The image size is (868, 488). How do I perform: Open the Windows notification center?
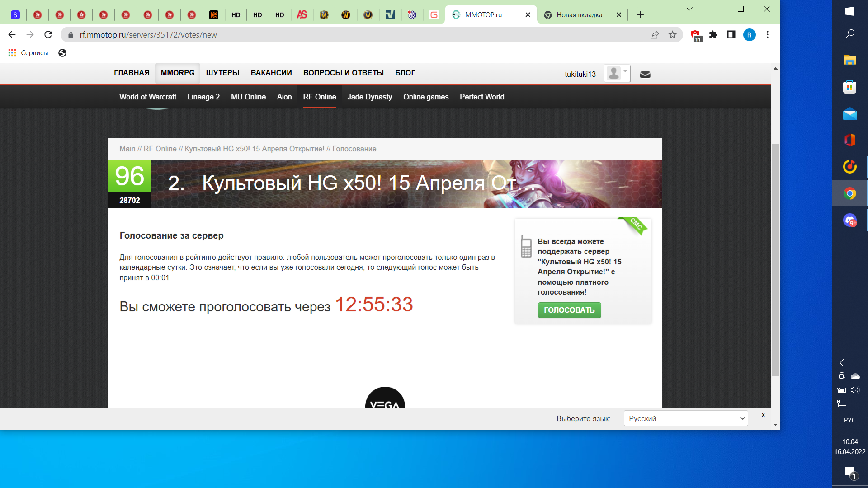(x=850, y=473)
